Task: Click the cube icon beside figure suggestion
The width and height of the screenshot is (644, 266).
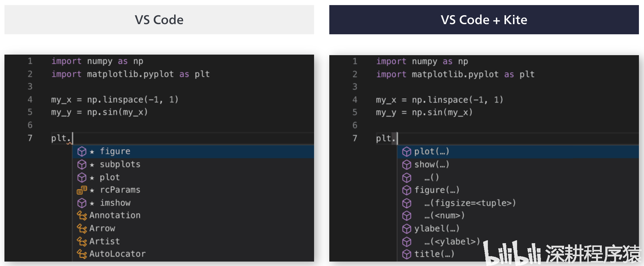Action: tap(82, 151)
